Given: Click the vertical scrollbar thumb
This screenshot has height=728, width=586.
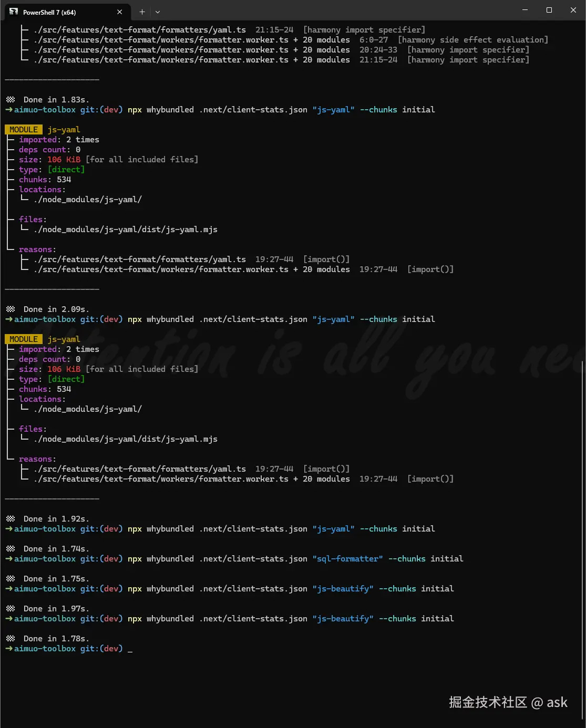Looking at the screenshot, I should click(582, 539).
